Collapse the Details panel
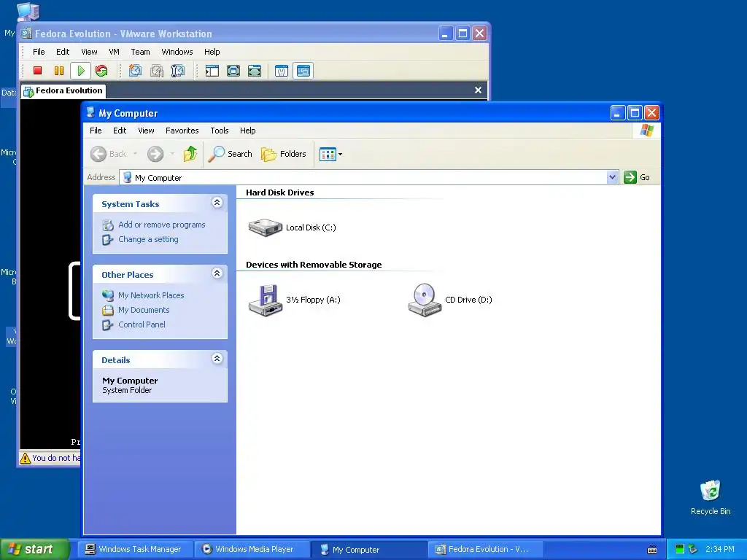This screenshot has width=747, height=560. coord(217,359)
